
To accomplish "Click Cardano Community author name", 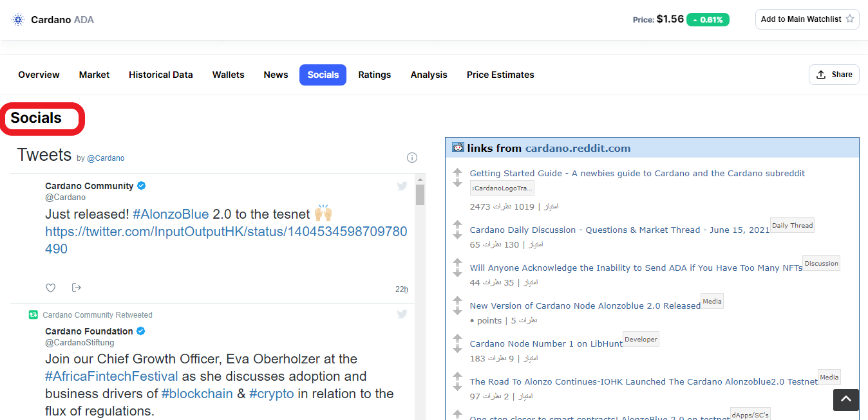I will [90, 186].
